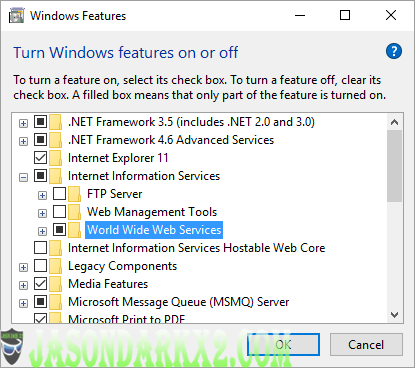This screenshot has height=368, width=416.
Task: Click the folder icon beside Web Management Tools
Action: [74, 212]
